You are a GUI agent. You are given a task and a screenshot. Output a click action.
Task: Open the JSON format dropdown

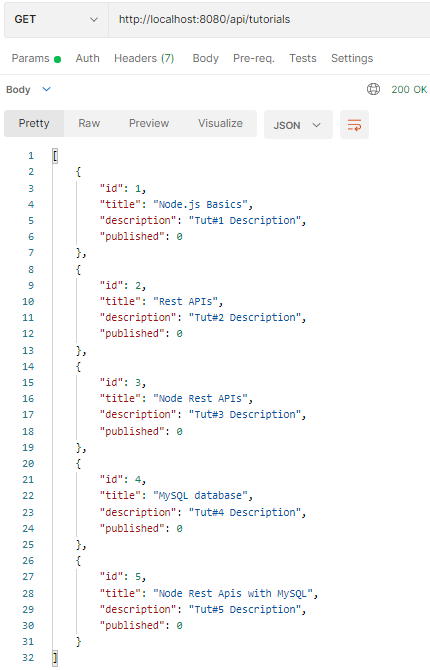tap(298, 125)
